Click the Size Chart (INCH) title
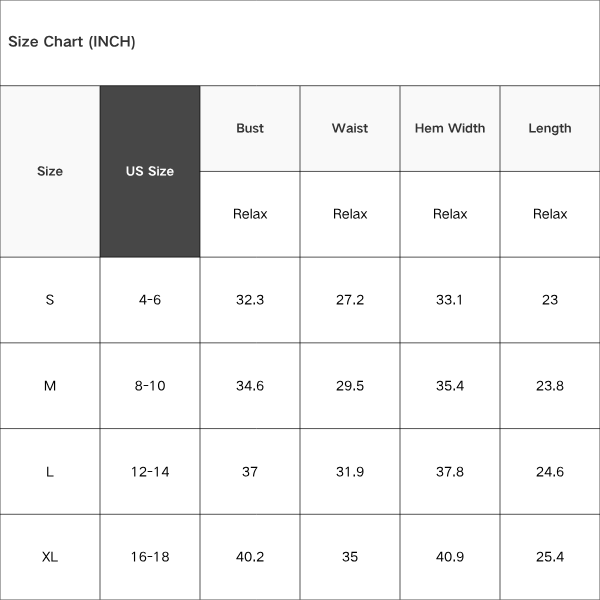600x600 pixels. coord(72,42)
